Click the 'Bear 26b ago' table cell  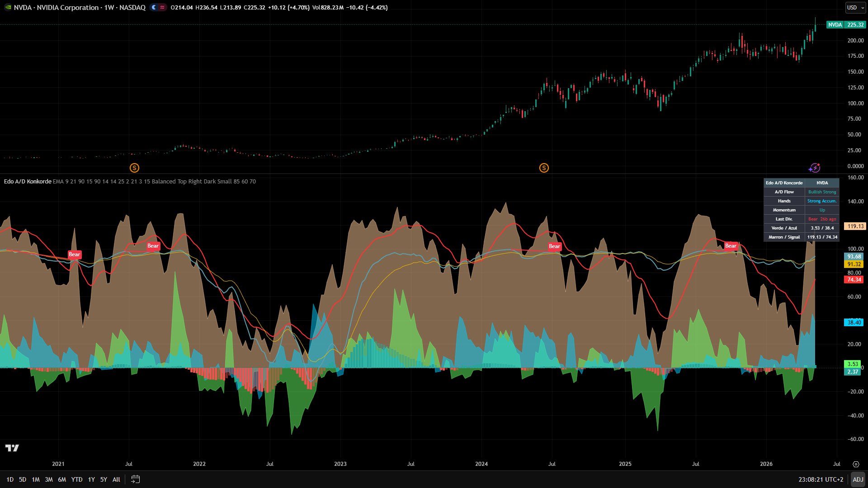click(822, 219)
